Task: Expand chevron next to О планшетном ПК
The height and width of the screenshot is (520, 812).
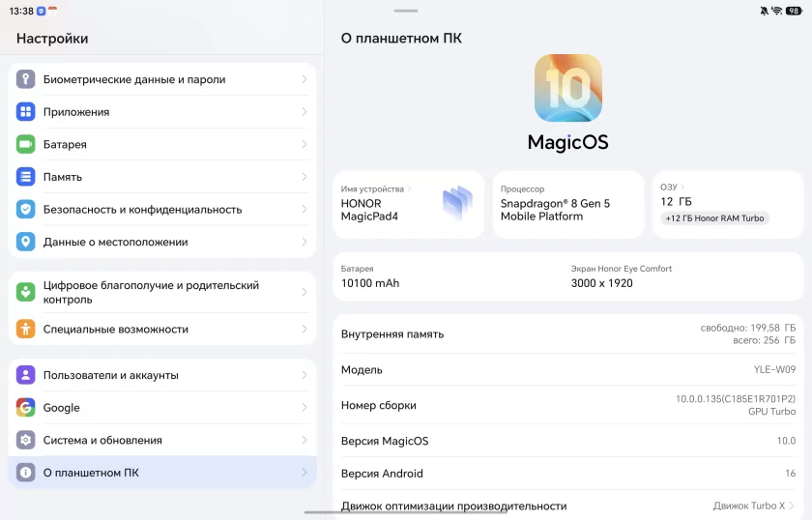Action: click(304, 473)
